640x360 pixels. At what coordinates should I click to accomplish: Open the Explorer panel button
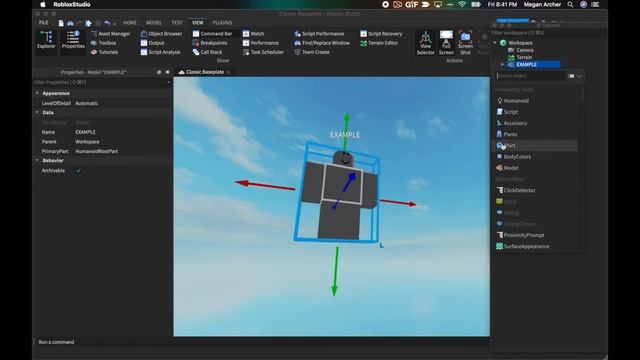pos(46,40)
